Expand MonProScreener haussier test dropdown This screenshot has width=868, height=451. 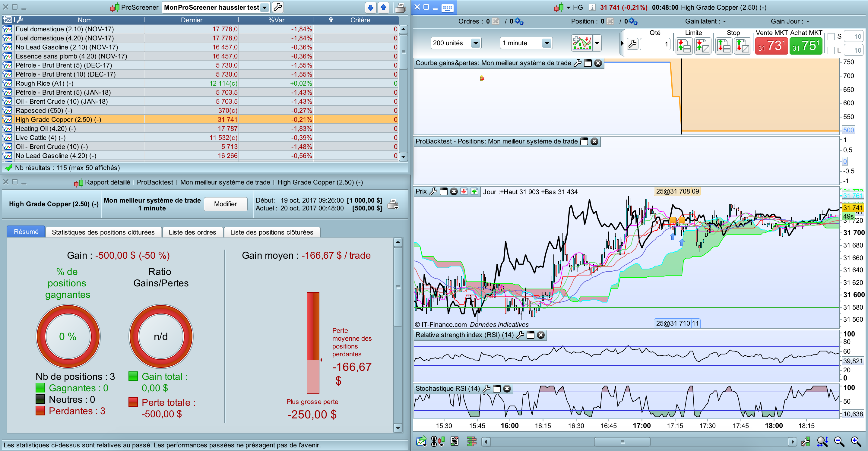coord(265,8)
